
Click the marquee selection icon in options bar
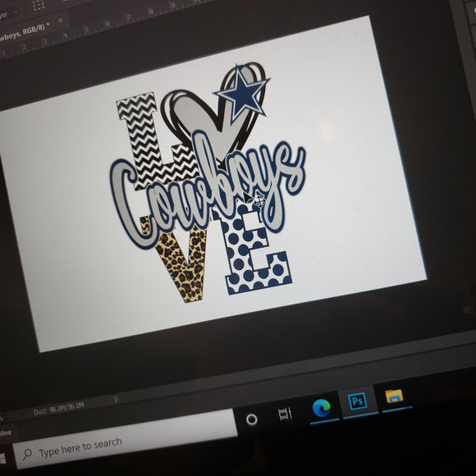point(39,5)
